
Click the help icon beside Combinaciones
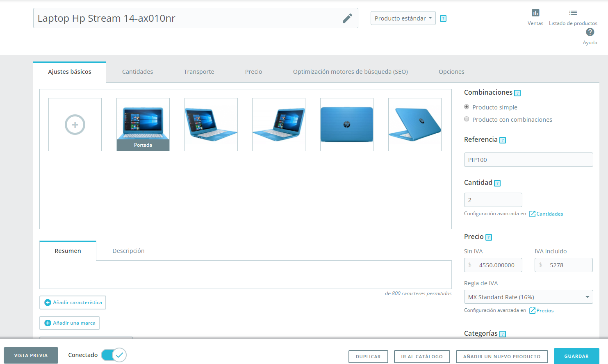pos(517,93)
